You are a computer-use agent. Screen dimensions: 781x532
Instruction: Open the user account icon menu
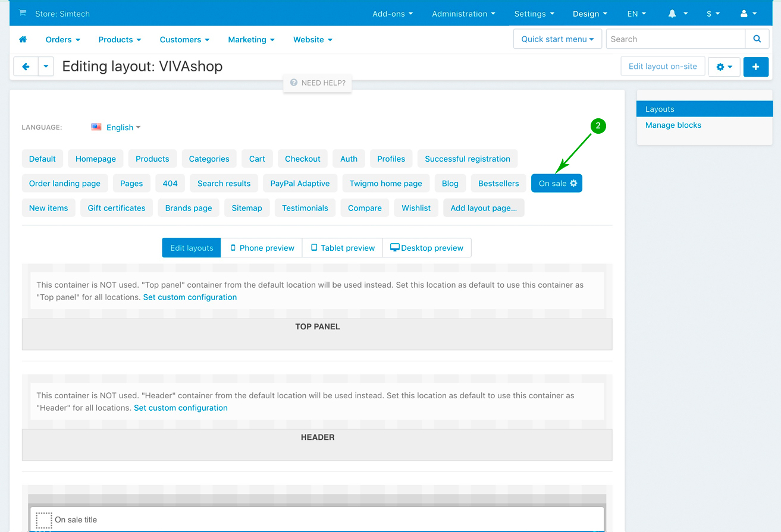pos(748,14)
